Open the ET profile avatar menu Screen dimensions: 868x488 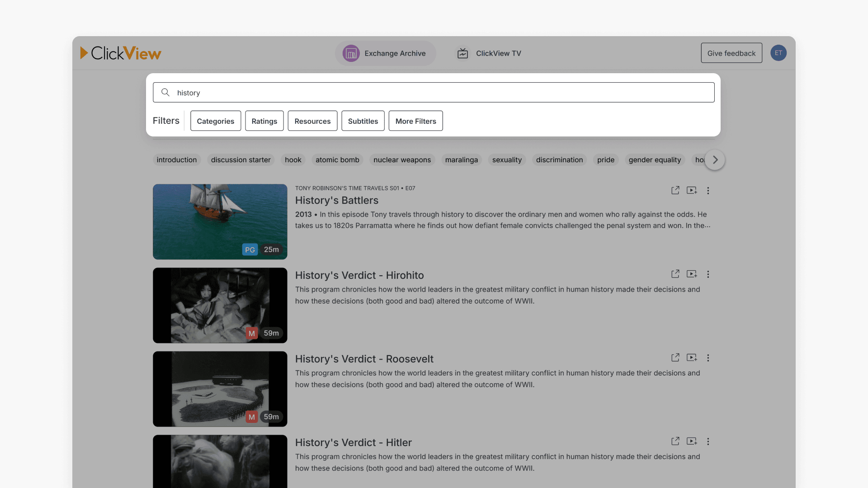[x=778, y=53]
